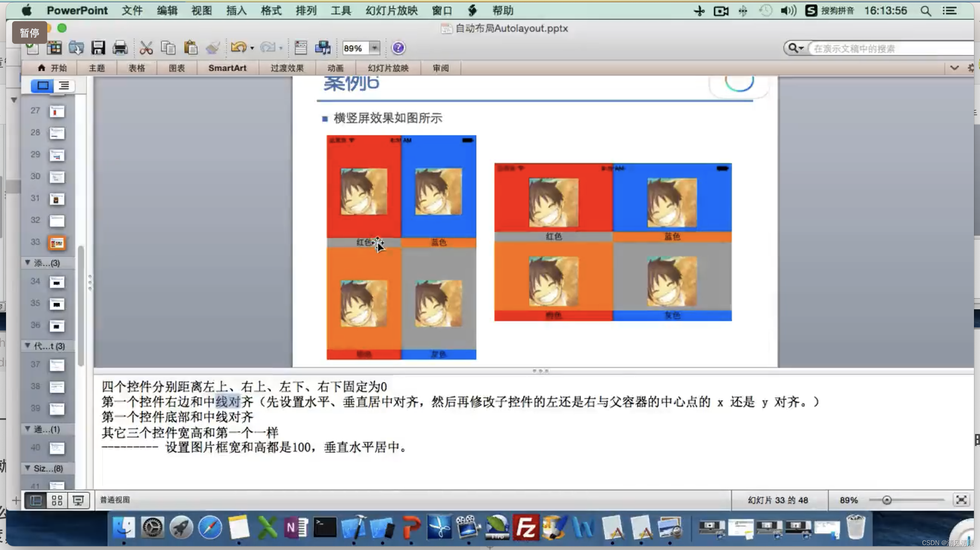980x550 pixels.
Task: Open System Preferences gear in the dock
Action: click(152, 528)
